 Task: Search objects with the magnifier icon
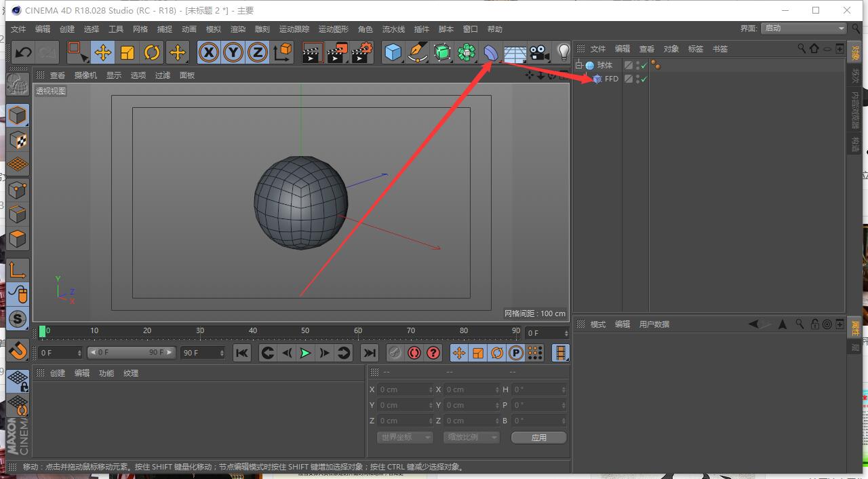[x=802, y=49]
